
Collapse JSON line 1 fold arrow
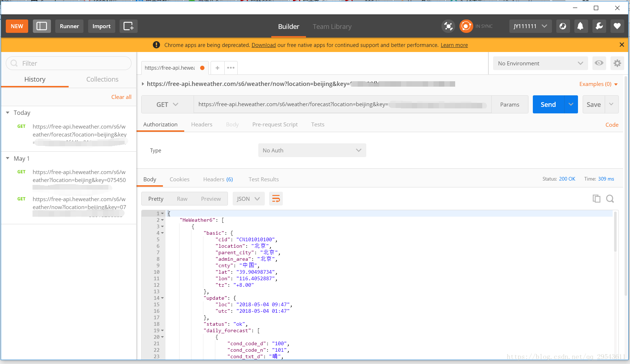(163, 213)
